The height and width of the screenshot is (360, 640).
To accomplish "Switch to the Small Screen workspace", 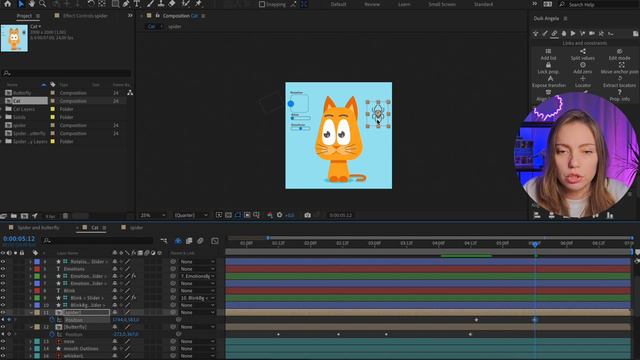I will coord(442,4).
